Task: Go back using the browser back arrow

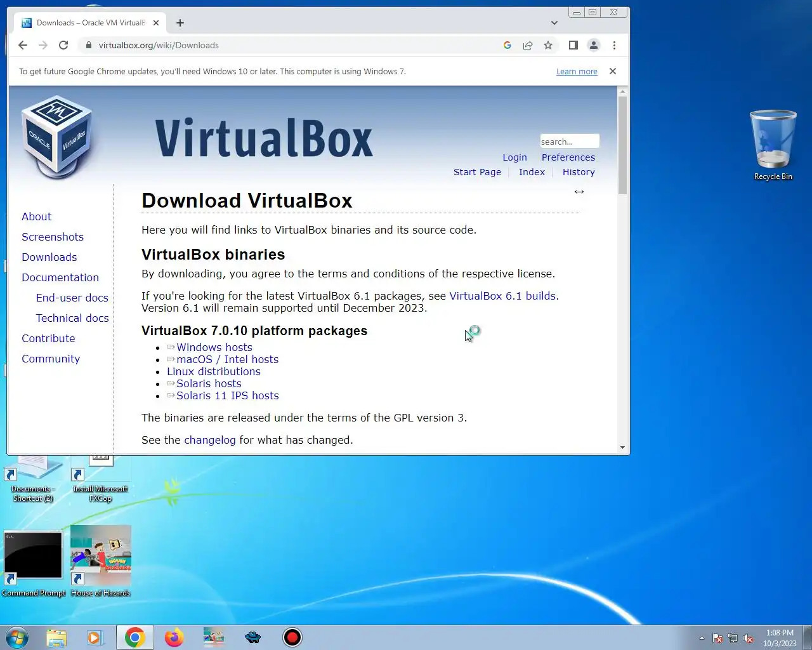Action: click(23, 45)
